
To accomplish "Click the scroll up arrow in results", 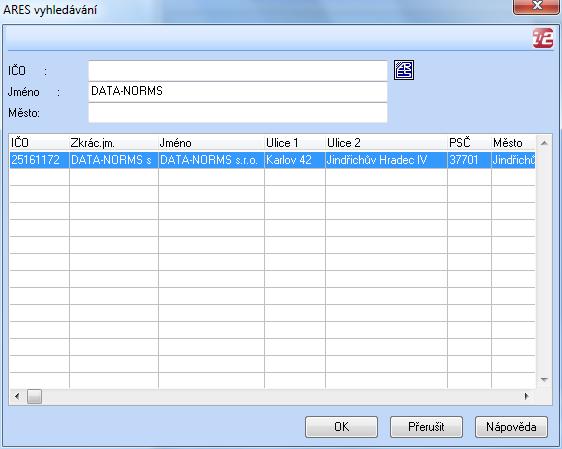I will coord(544,143).
